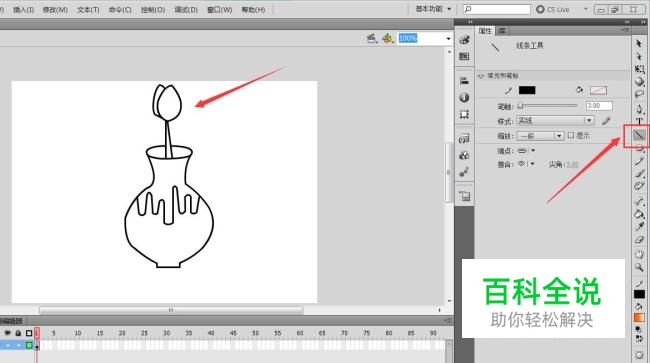Open the 插入(I) menu
The image size is (650, 363).
tap(23, 9)
